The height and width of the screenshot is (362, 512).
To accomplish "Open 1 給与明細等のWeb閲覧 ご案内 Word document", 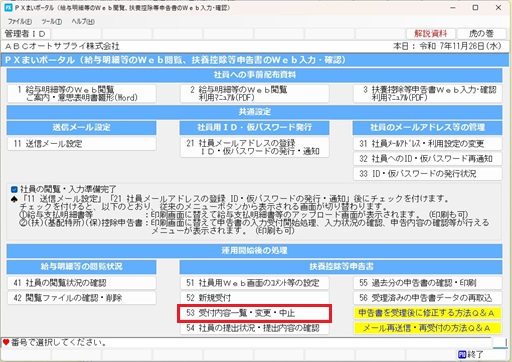I will [82, 93].
